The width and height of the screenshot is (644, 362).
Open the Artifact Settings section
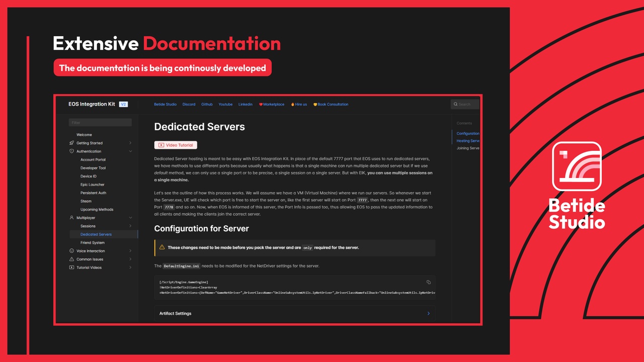click(x=175, y=313)
